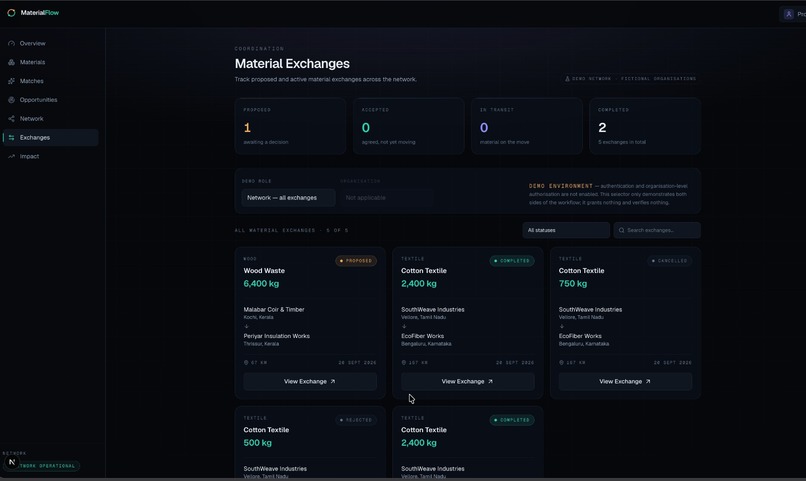Open the Matches page

click(x=50, y=81)
